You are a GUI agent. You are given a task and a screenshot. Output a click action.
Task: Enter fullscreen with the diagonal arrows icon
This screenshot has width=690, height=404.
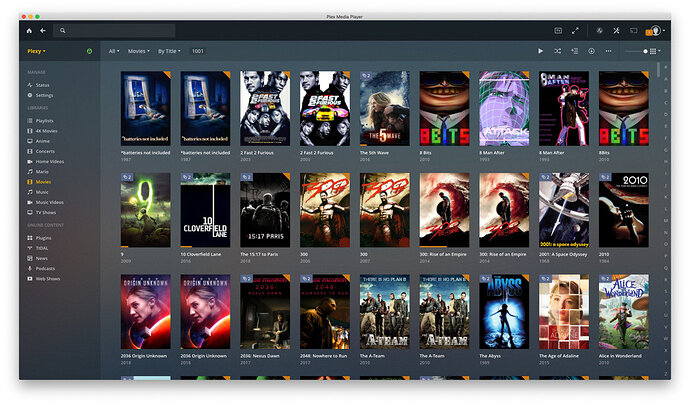[575, 31]
